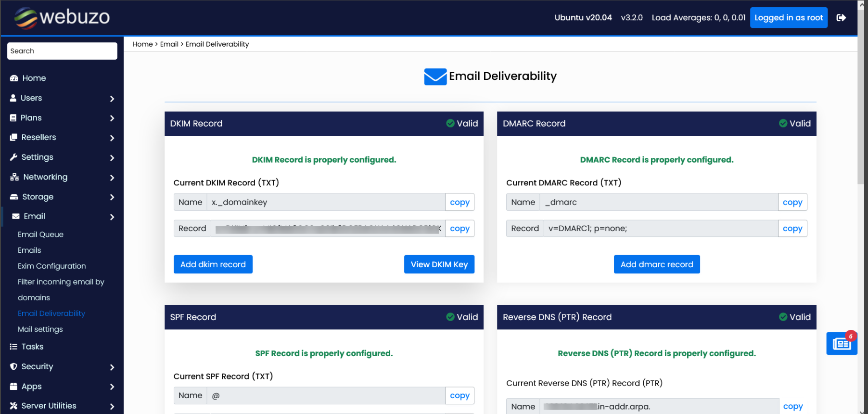Go to Mail settings page
Image resolution: width=868 pixels, height=414 pixels.
pos(40,329)
